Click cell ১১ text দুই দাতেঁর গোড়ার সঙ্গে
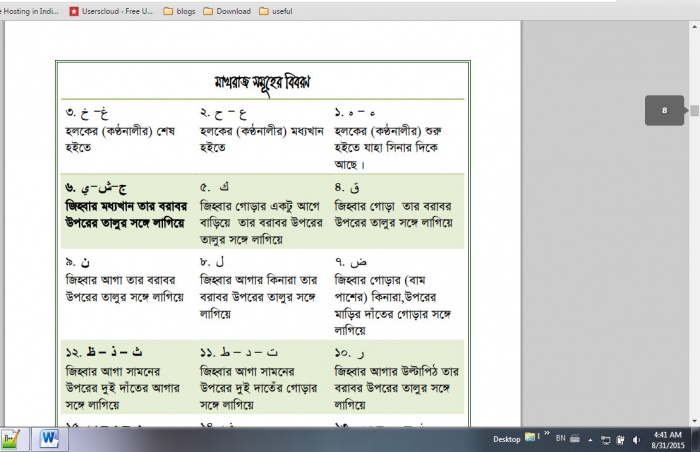700x452 pixels. (x=258, y=388)
